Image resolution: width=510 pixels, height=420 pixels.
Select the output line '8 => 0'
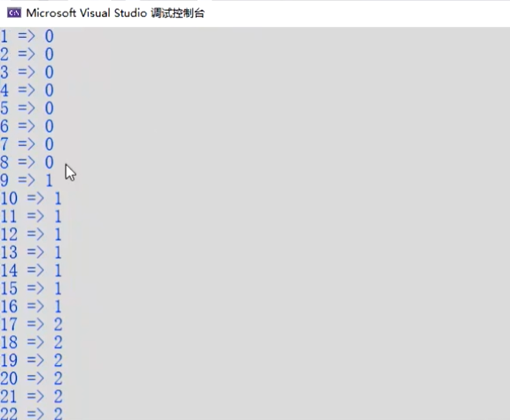coord(27,162)
